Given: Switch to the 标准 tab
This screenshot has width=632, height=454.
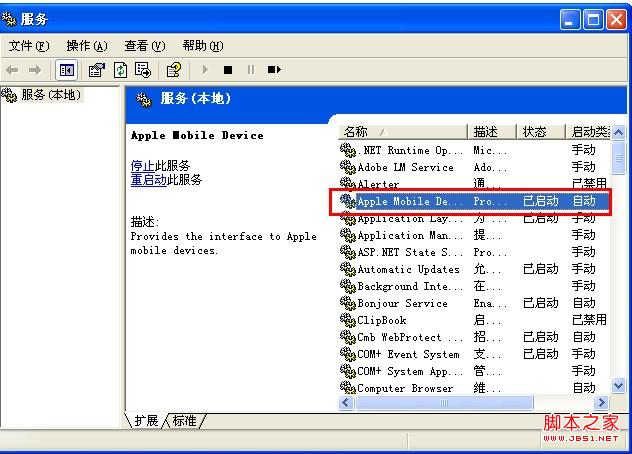Looking at the screenshot, I should [x=184, y=421].
